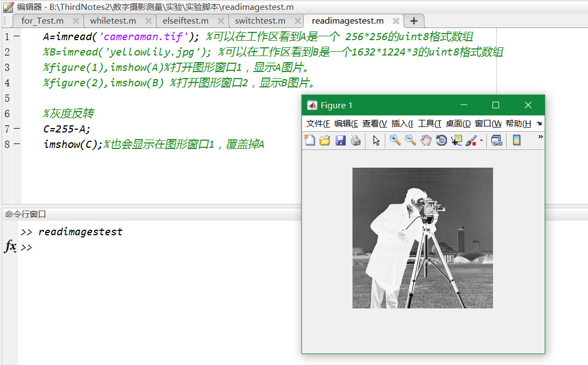Select the readimagestest.m tab
Screen dimensions: 588x365
(348, 21)
